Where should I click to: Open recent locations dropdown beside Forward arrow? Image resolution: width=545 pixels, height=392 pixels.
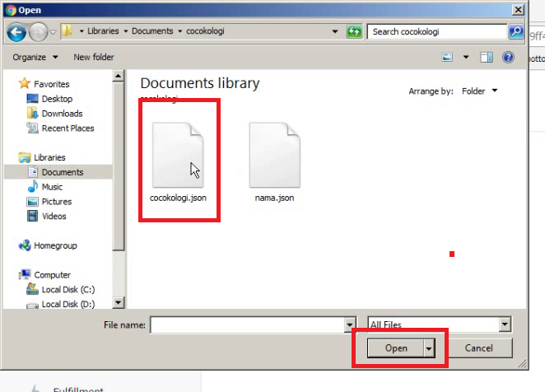(53, 32)
